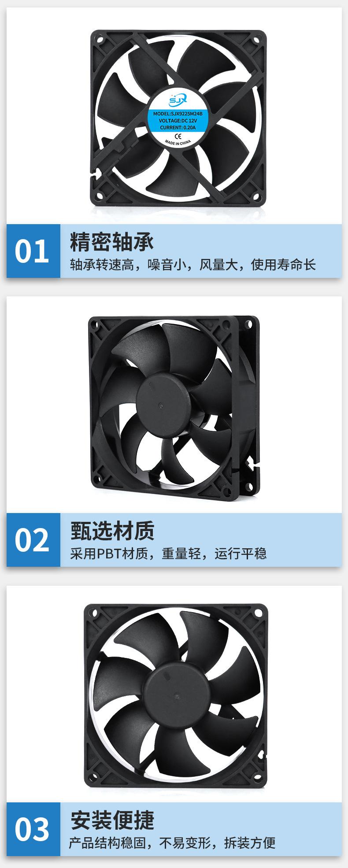Select the blue 02 number badge
Screen dimensions: 348x868
pos(33,540)
